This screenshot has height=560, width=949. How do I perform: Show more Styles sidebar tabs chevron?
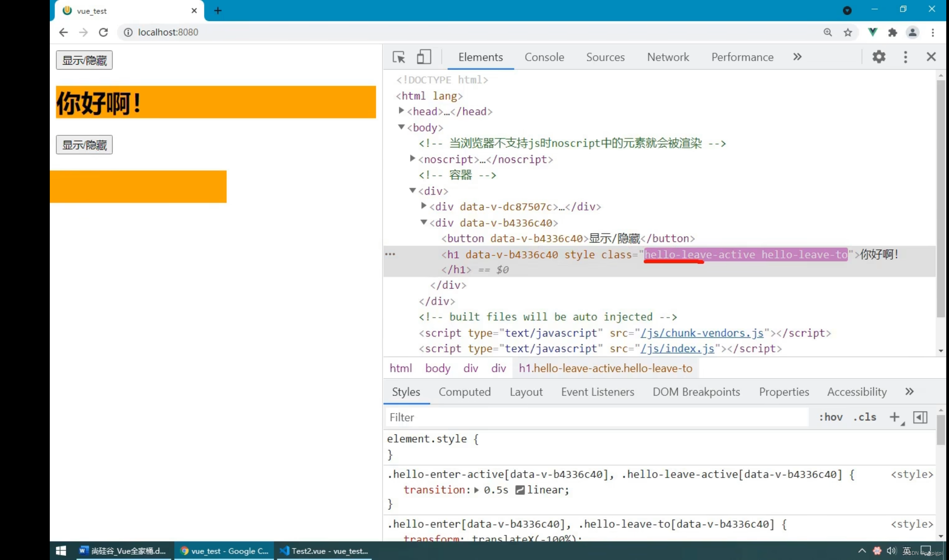click(x=909, y=392)
